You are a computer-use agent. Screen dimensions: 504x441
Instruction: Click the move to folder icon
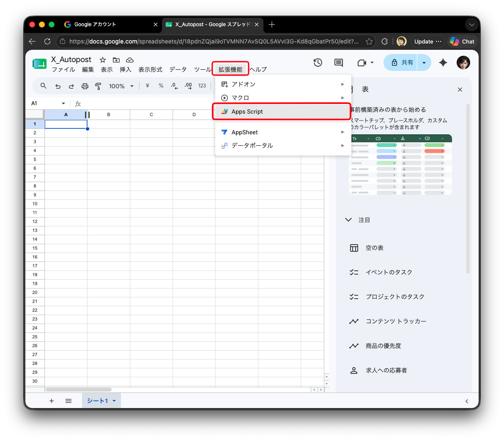(116, 60)
